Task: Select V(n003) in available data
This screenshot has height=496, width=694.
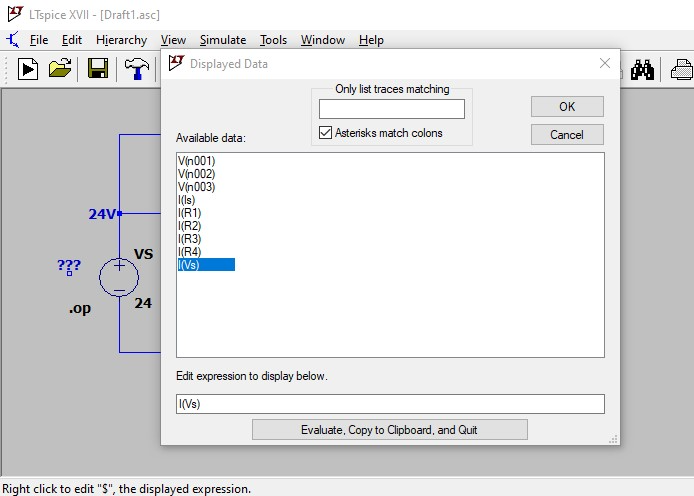Action: pyautogui.click(x=197, y=187)
